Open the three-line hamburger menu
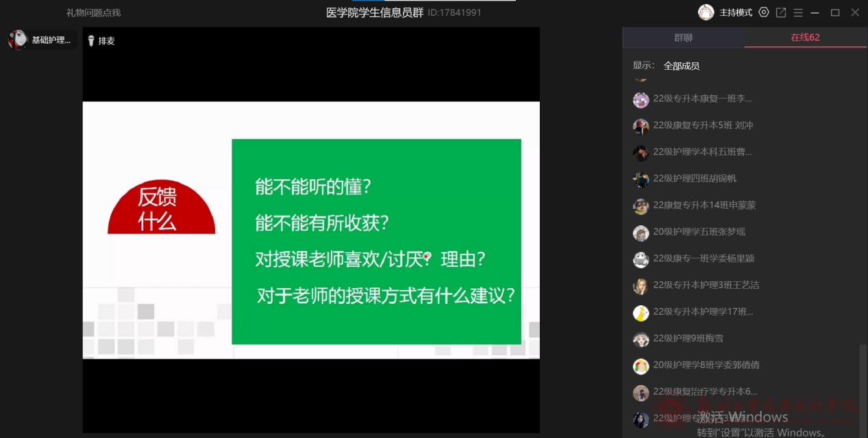868x438 pixels. [798, 12]
